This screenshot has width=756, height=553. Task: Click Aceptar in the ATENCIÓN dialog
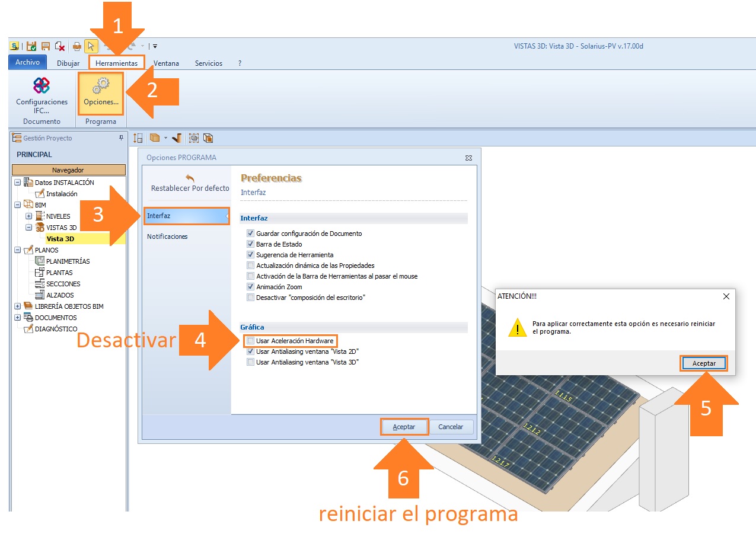coord(704,363)
